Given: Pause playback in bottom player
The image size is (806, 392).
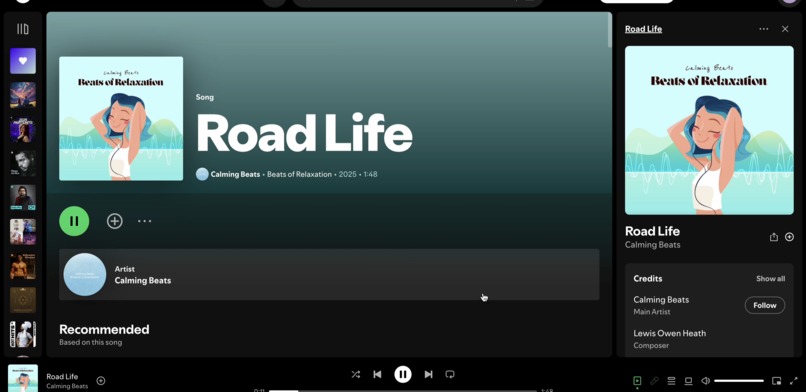Looking at the screenshot, I should (x=403, y=374).
